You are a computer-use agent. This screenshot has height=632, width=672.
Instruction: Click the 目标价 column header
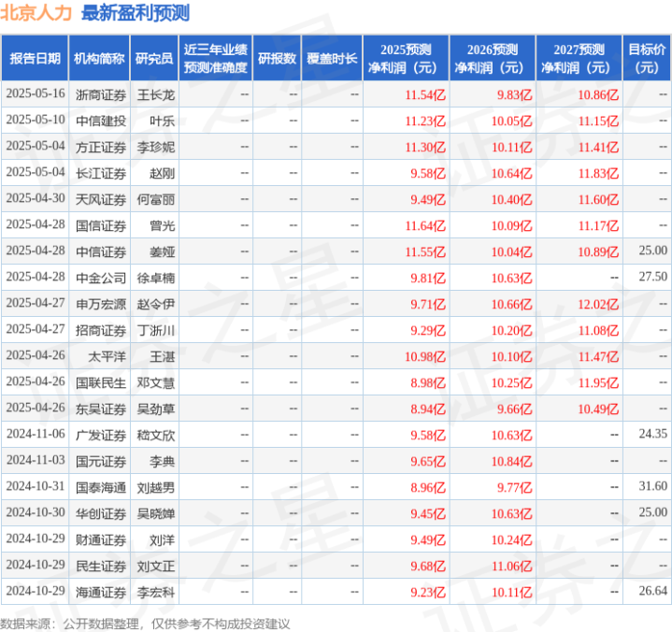coord(647,58)
